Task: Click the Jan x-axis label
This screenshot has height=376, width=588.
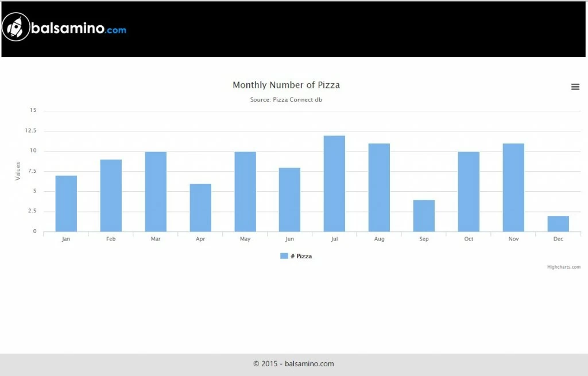Action: 66,239
